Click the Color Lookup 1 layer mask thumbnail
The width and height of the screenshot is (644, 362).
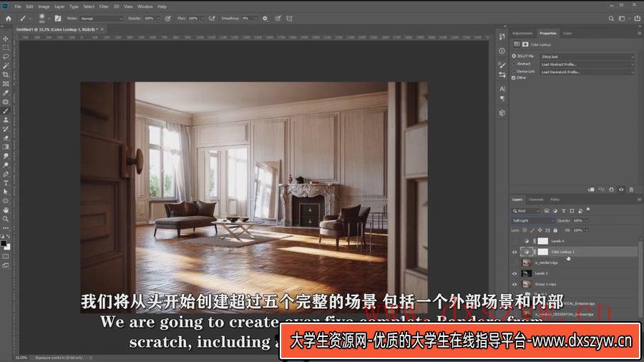[x=542, y=252]
